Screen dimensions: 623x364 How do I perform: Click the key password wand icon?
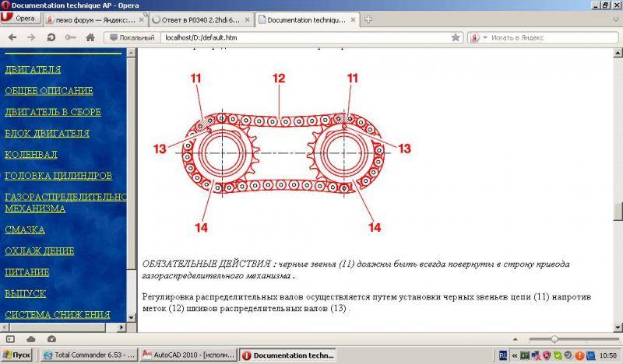click(x=71, y=37)
